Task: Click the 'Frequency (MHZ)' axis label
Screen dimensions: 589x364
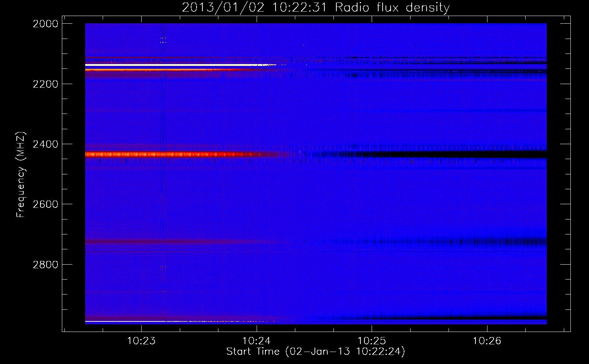Action: click(21, 175)
